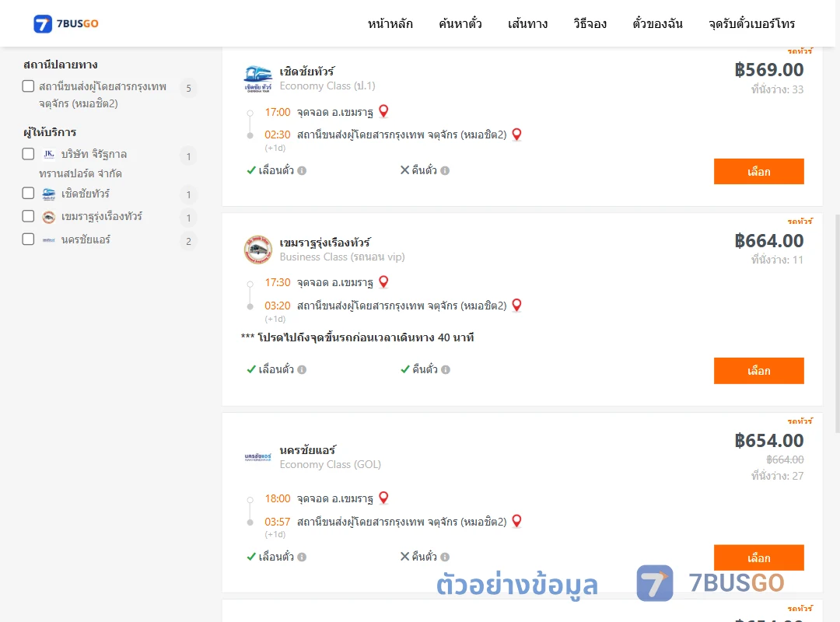Open map pin for 17:00 departure stop
The height and width of the screenshot is (622, 840).
pos(383,111)
